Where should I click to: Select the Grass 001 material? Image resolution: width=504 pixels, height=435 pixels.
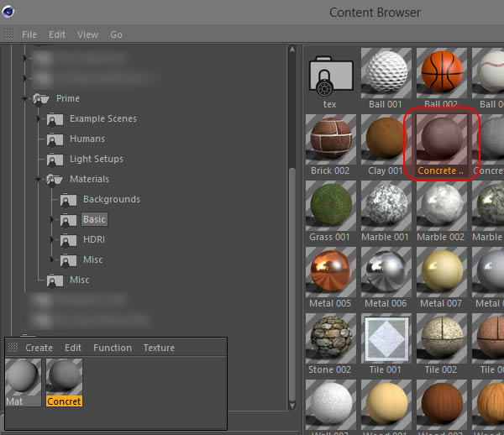pos(331,206)
